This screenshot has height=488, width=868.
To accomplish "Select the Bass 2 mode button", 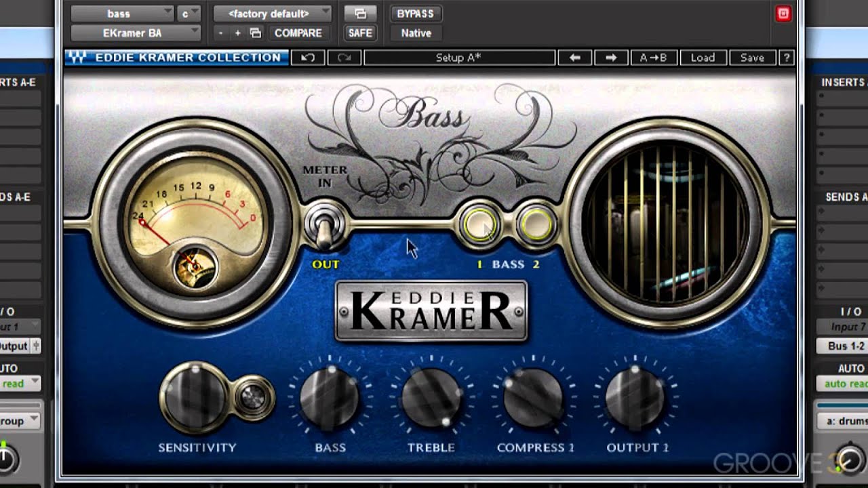I will 535,226.
